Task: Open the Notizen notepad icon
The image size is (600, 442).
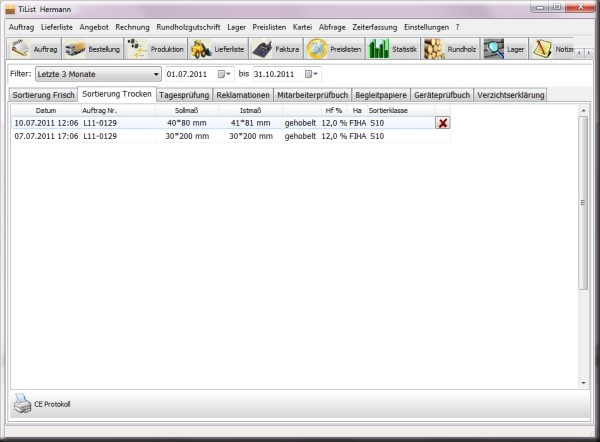Action: pos(542,49)
